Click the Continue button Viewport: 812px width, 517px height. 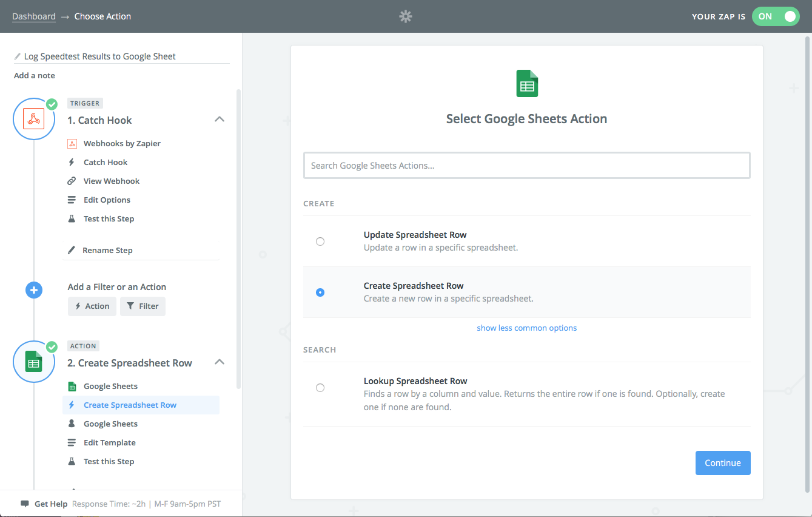tap(723, 463)
